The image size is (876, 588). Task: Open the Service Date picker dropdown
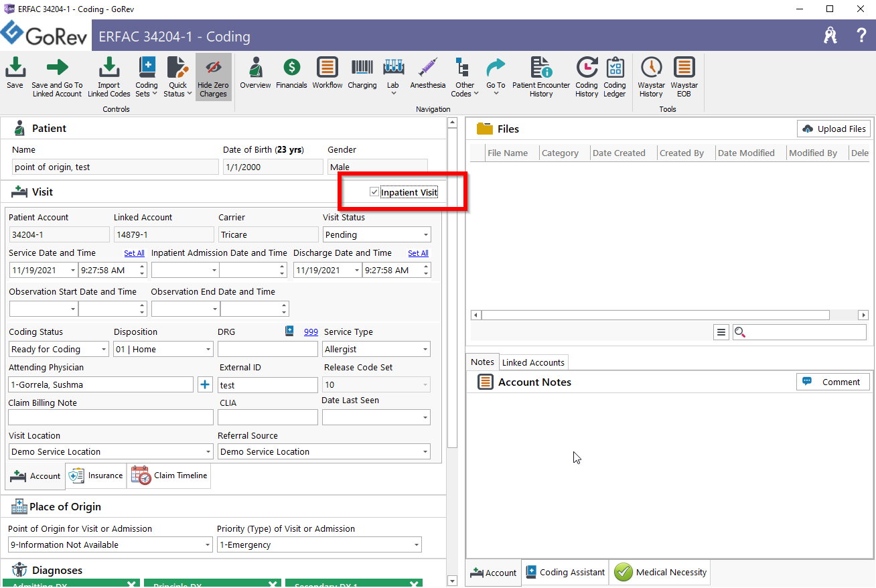72,271
